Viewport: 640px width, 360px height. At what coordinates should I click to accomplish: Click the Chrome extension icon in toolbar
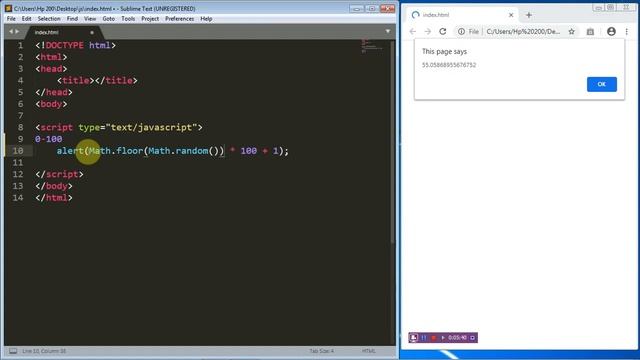click(590, 31)
